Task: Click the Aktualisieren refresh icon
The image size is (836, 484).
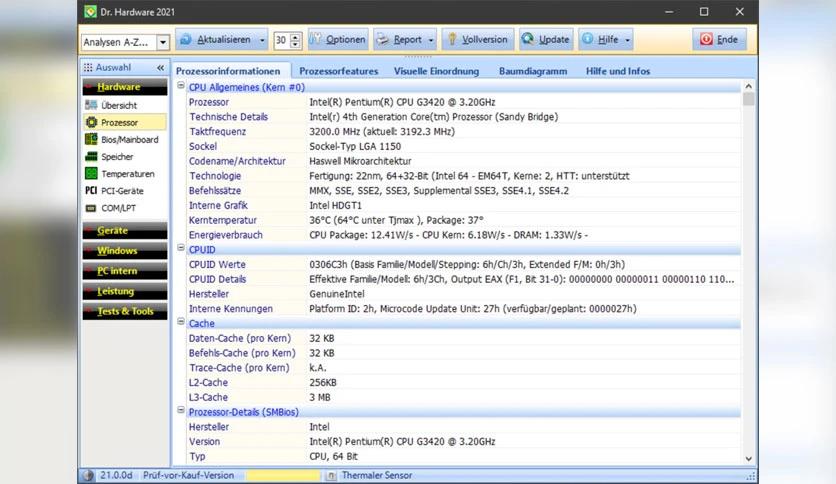Action: point(186,39)
